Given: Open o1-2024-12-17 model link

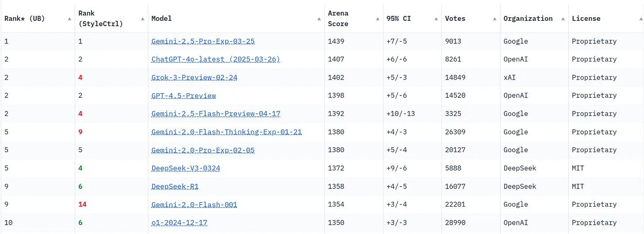Looking at the screenshot, I should pyautogui.click(x=179, y=222).
